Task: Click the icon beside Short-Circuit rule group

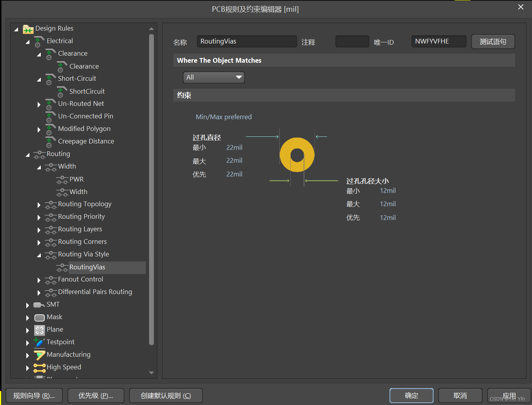Action: 51,79
